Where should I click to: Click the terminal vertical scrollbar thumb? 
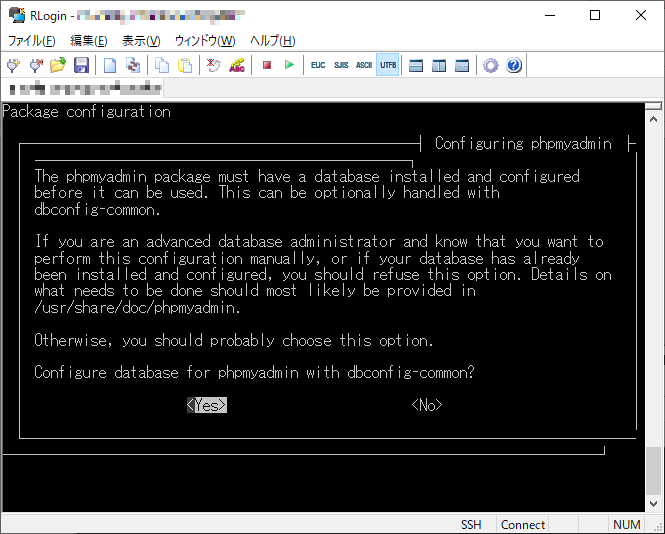pos(654,470)
